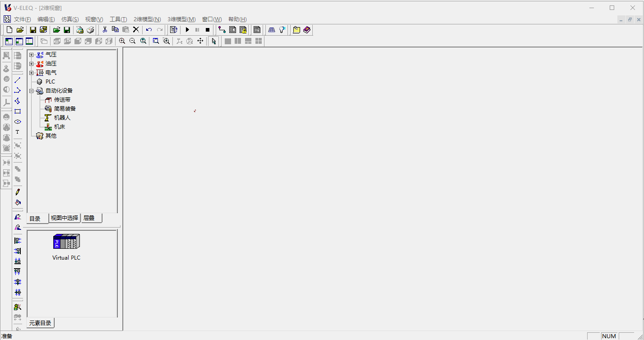Select the Text tool marked T
Viewport: 644px width, 340px height.
tap(18, 132)
